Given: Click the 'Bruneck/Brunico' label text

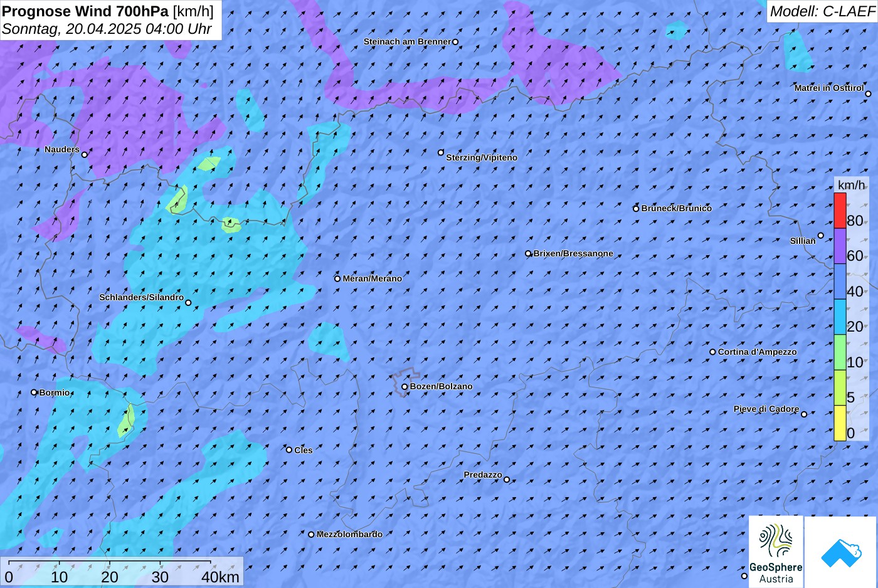Looking at the screenshot, I should click(x=677, y=208).
